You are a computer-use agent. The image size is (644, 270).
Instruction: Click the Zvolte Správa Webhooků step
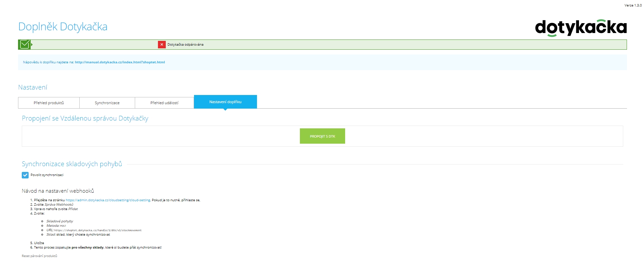53,205
